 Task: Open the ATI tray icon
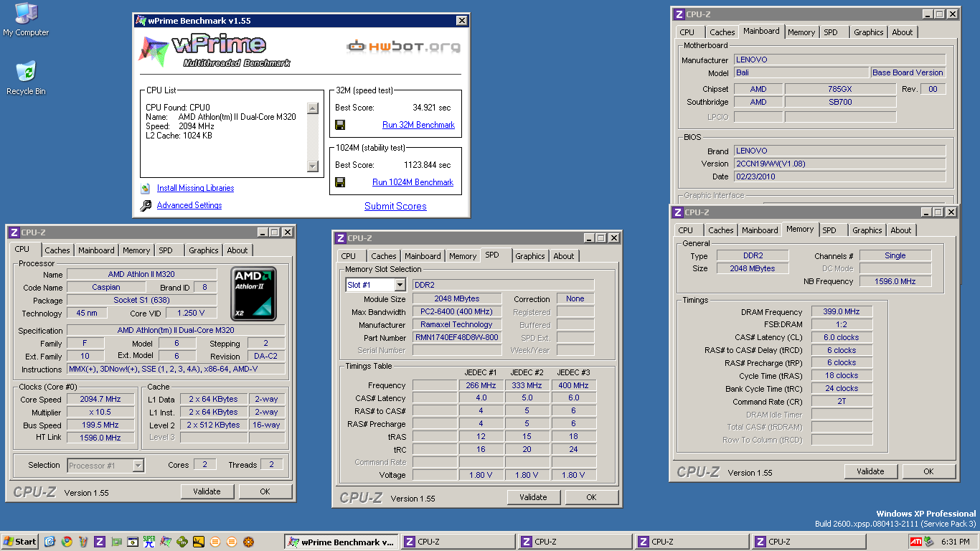[916, 542]
